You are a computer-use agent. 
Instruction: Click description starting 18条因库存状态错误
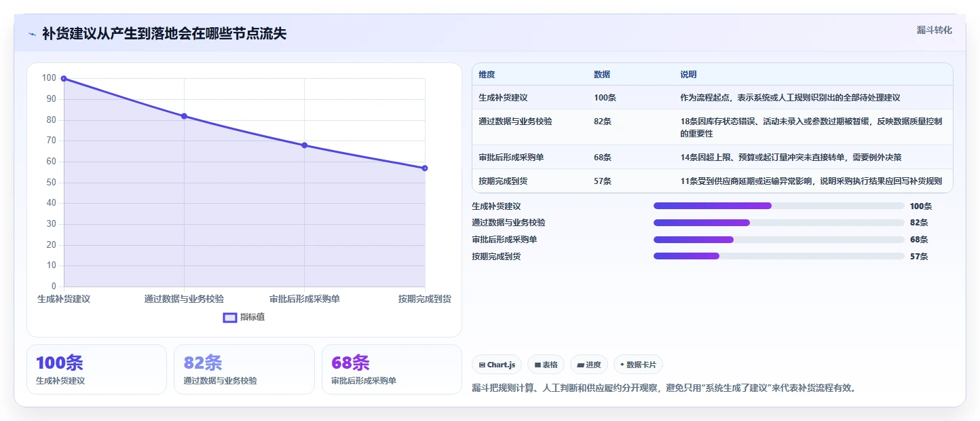pos(811,128)
